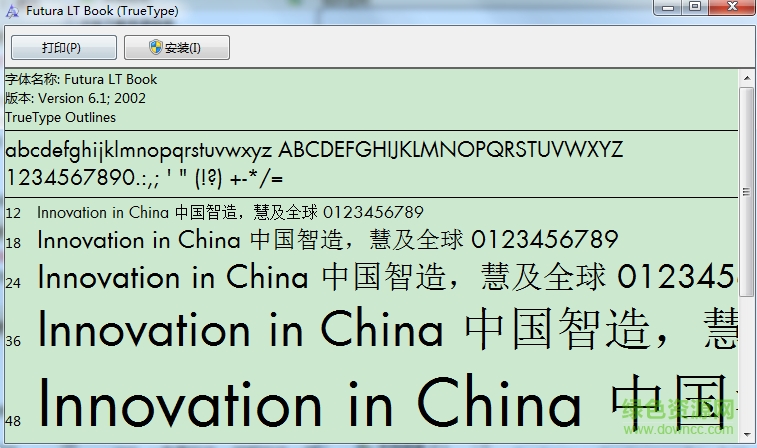
Task: Click the size 24 sample text line
Action: [x=387, y=277]
